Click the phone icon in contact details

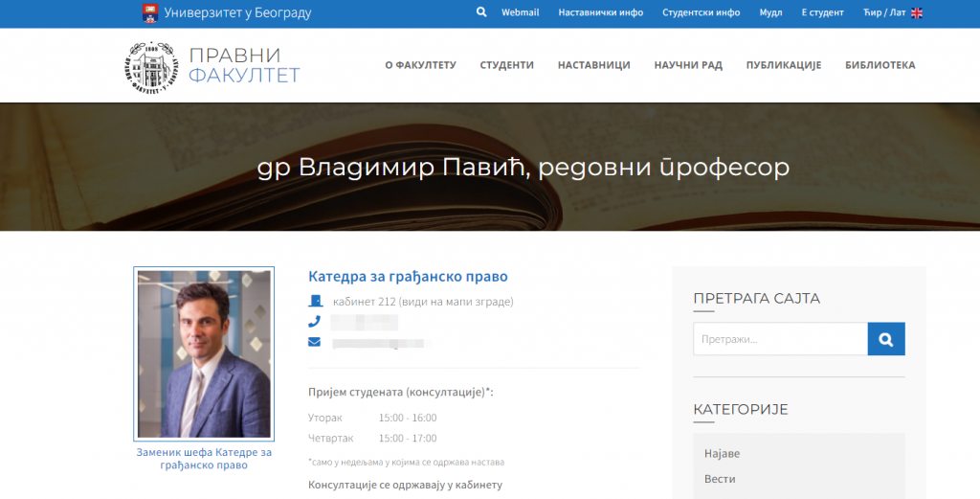[314, 322]
